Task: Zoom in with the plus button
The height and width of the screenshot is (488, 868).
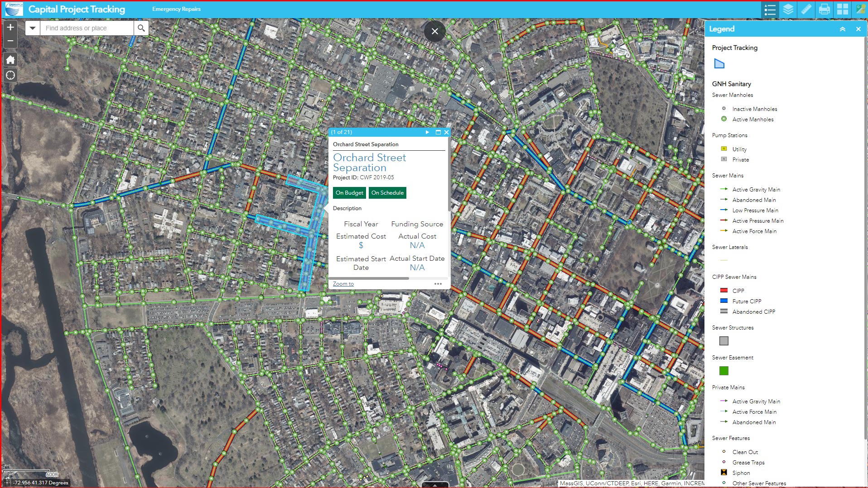Action: (x=10, y=27)
